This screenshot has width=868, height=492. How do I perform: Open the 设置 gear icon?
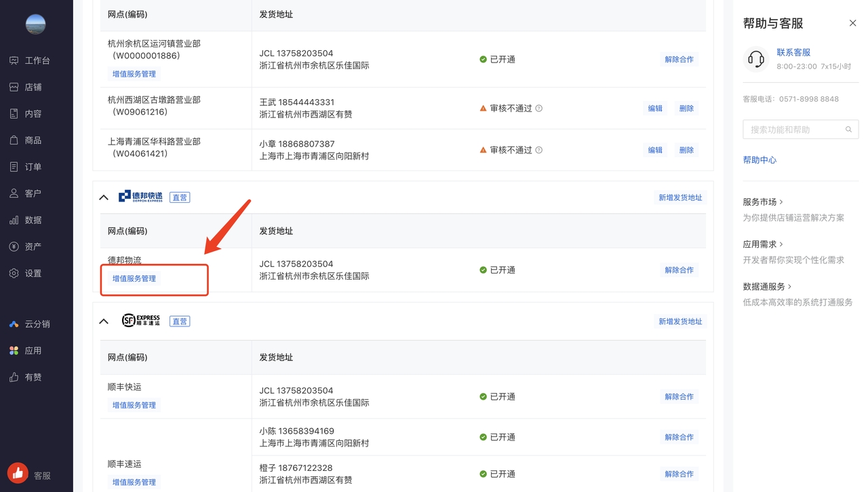pos(14,273)
